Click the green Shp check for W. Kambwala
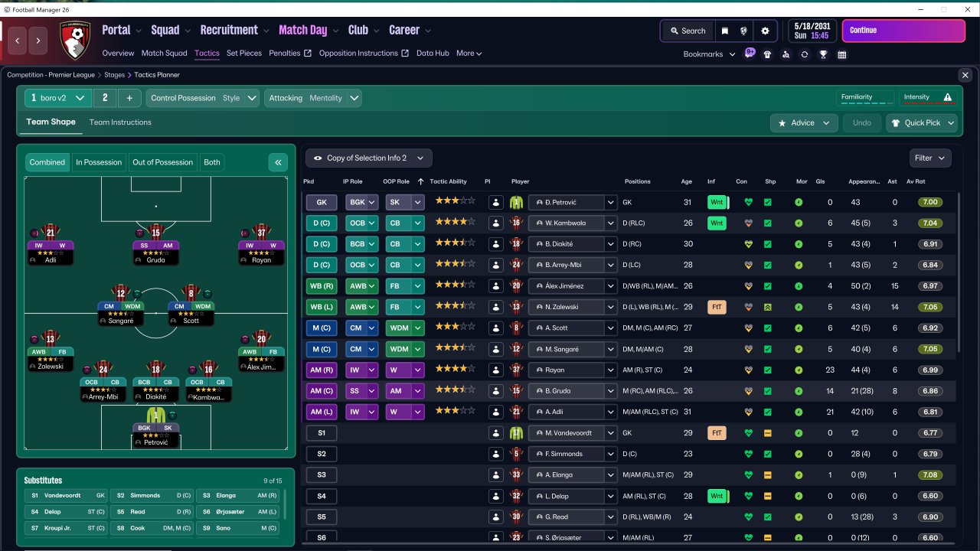Image resolution: width=980 pixels, height=551 pixels. (768, 223)
